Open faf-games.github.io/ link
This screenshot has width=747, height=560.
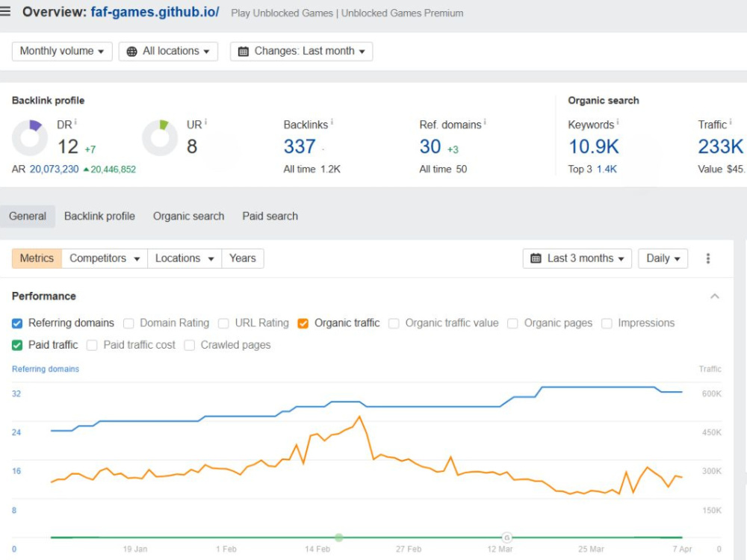coord(155,12)
